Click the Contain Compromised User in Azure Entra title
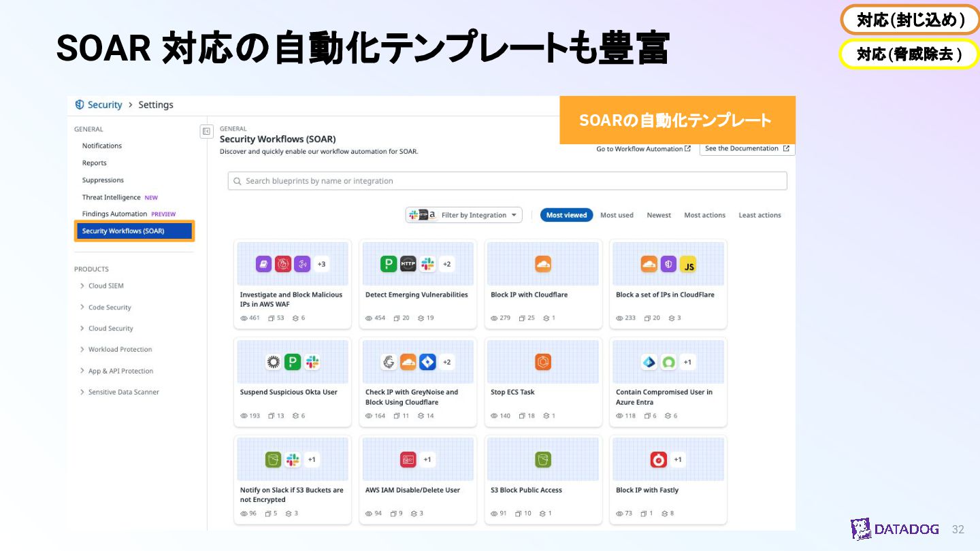This screenshot has height=551, width=980. pos(664,397)
